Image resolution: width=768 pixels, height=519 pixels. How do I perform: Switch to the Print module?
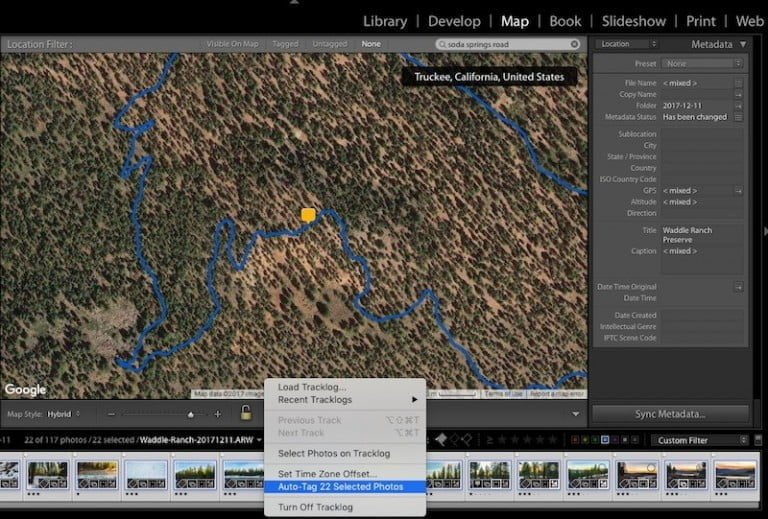[701, 21]
